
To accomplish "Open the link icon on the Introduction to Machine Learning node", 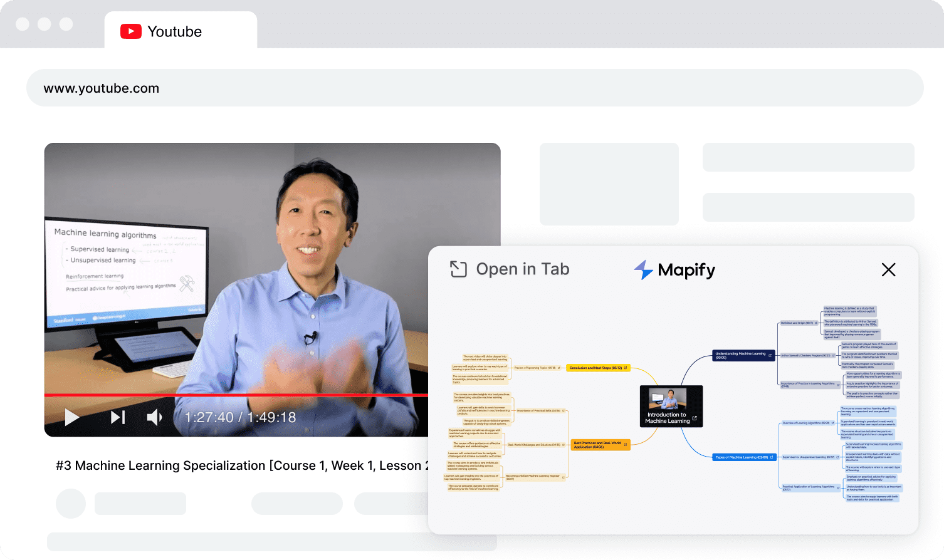I will click(695, 418).
